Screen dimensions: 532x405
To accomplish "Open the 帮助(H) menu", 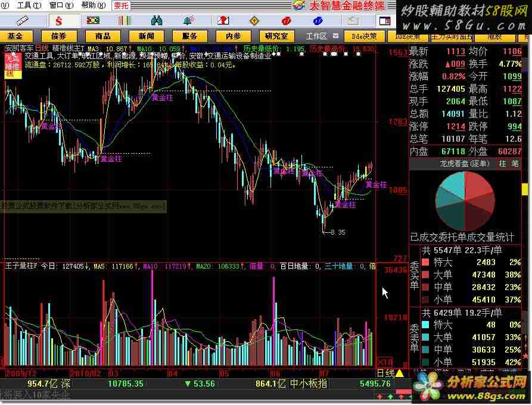I will pyautogui.click(x=94, y=5).
